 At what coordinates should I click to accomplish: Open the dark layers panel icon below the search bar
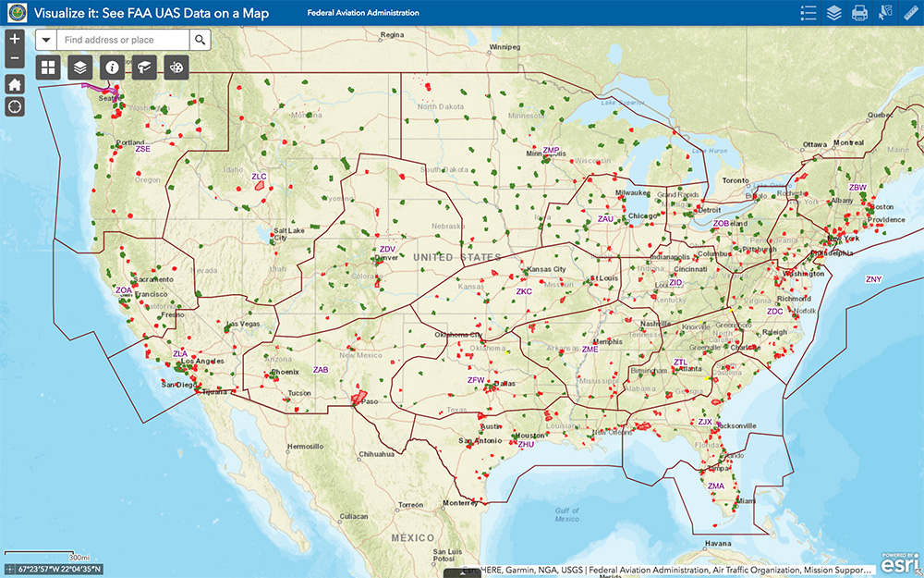coord(79,67)
